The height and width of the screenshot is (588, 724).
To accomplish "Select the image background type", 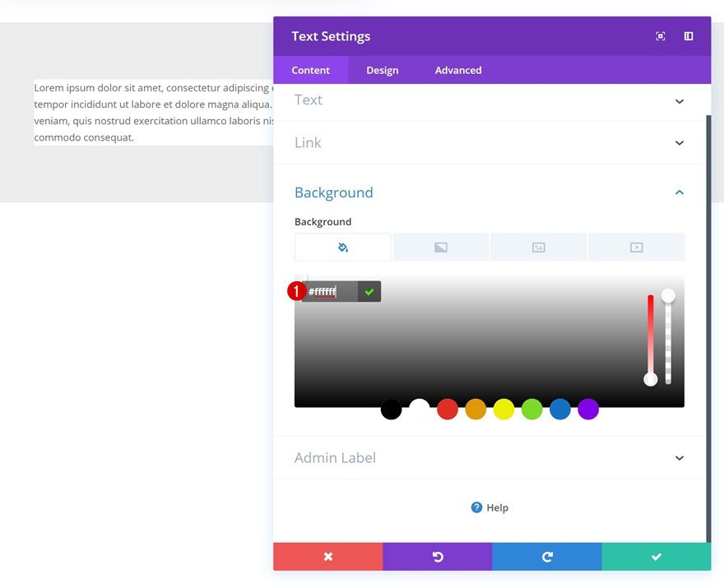I will click(x=538, y=247).
